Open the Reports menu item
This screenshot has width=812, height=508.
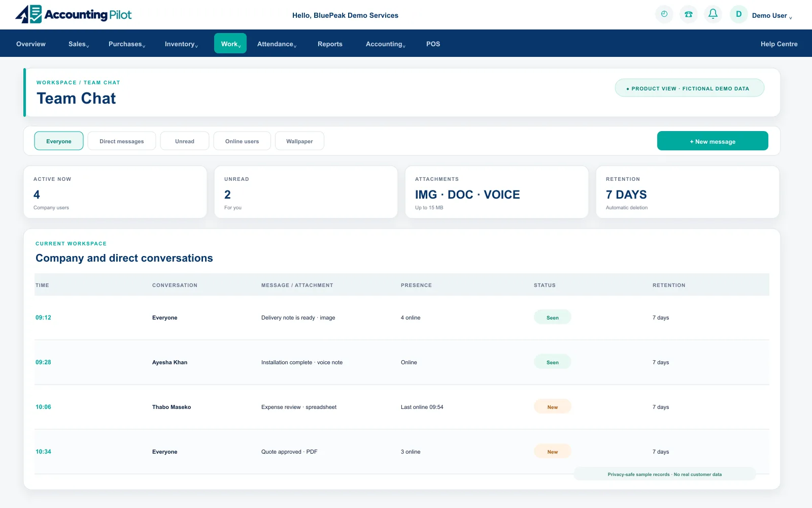pos(330,44)
